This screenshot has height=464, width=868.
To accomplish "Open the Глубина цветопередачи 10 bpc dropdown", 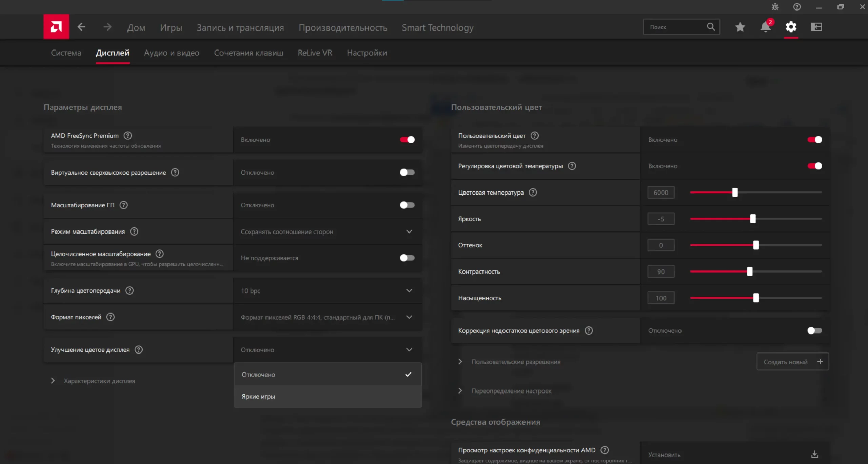I will 327,291.
